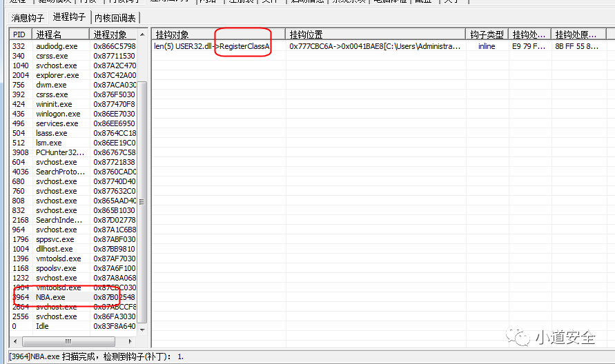Screen dimensions: 615x364
Task: Select the dwm.exe process
Action: coord(73,85)
